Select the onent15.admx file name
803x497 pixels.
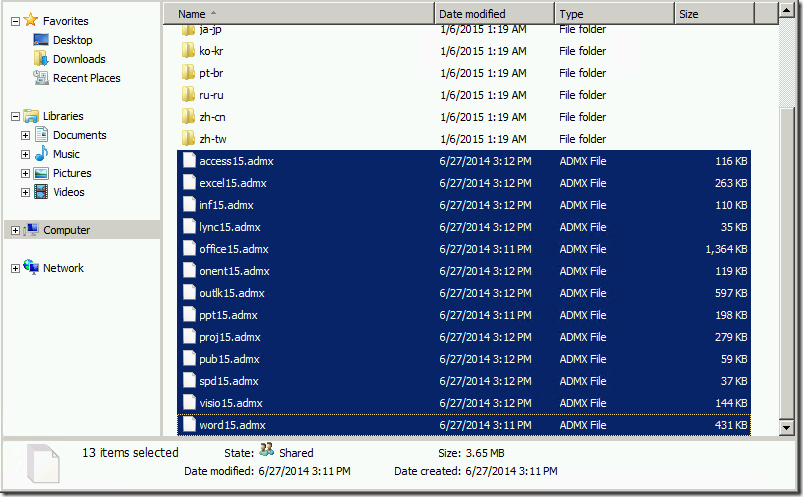click(234, 271)
